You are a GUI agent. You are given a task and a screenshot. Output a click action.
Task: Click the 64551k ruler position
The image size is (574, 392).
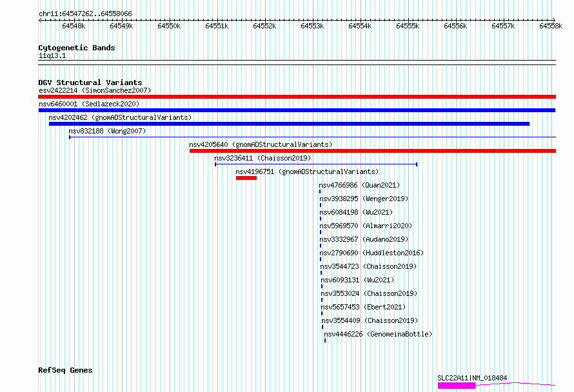point(217,26)
